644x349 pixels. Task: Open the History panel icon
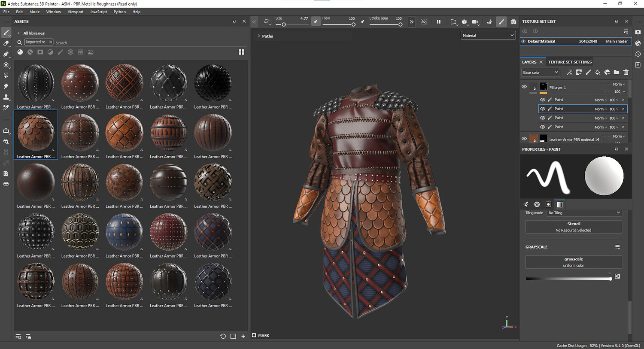[638, 54]
